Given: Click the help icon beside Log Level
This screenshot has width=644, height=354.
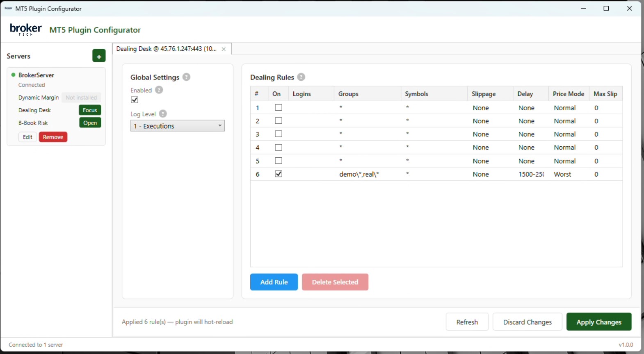Looking at the screenshot, I should [163, 114].
